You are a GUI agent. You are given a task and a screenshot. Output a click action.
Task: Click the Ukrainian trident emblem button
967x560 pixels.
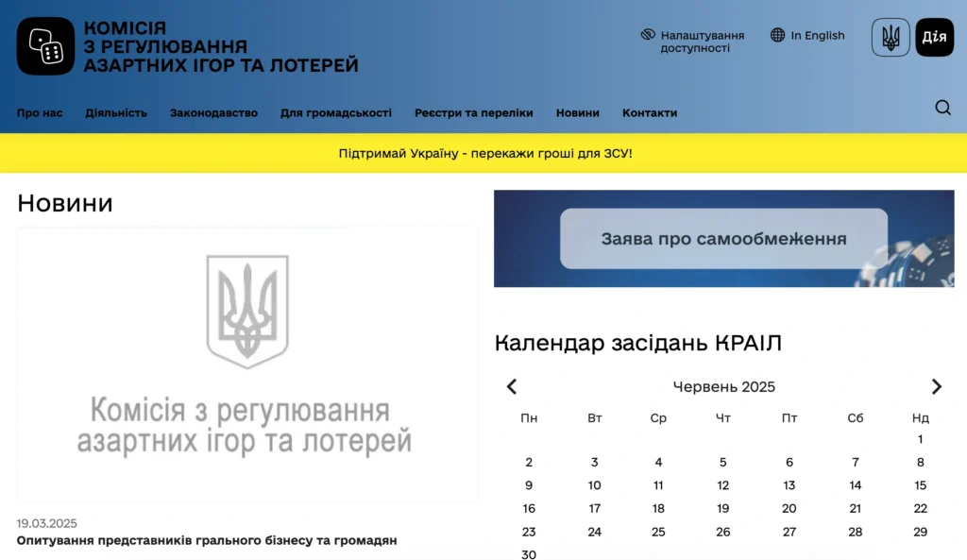891,38
